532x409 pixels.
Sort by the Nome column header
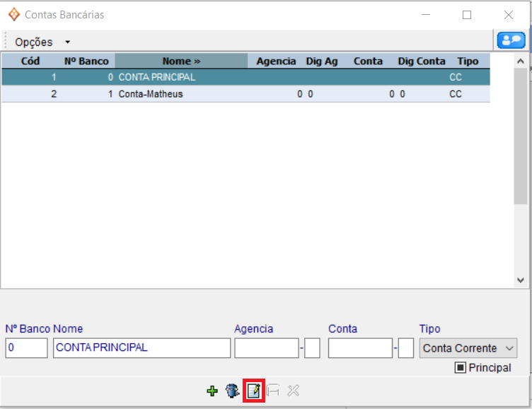point(181,61)
